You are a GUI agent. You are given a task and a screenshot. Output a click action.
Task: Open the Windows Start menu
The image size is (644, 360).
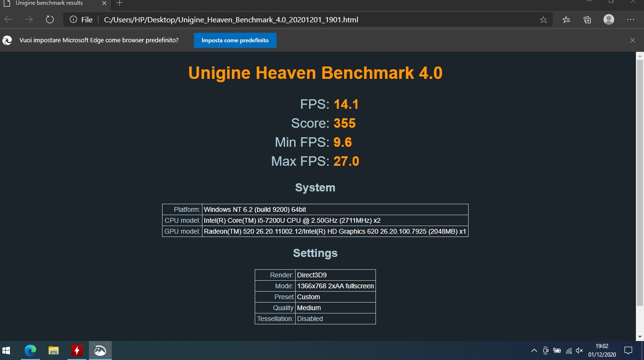pos(7,351)
